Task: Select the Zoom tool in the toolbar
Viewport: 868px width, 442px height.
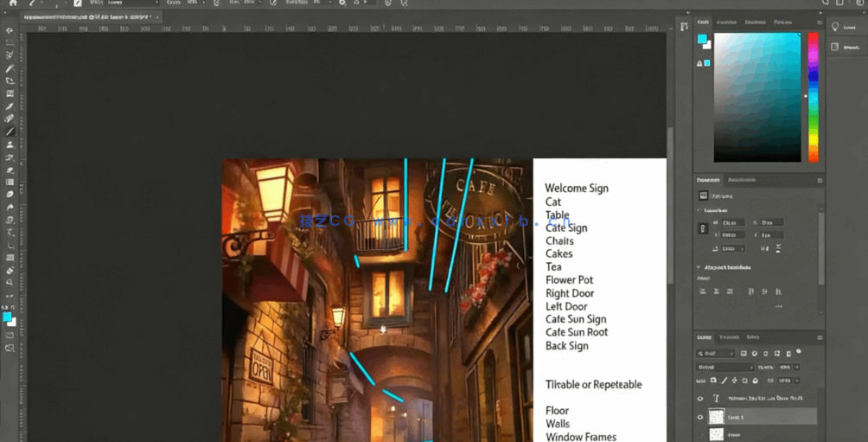Action: 10,283
